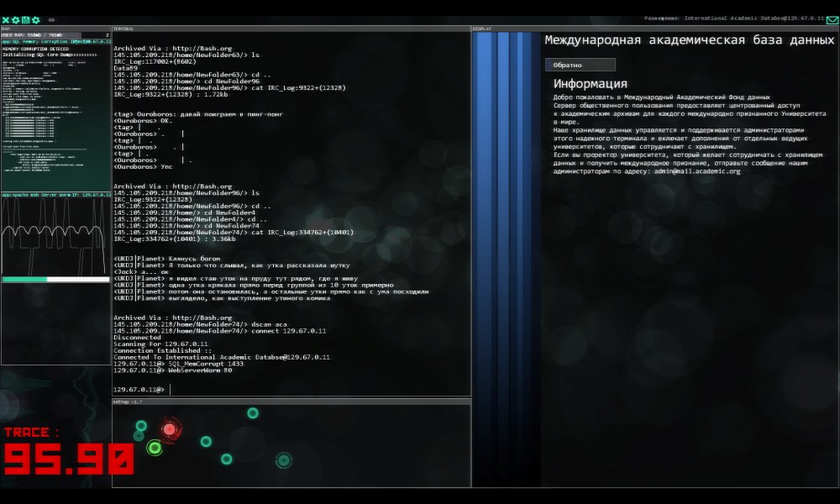Click 'IRC_Log:334762+(10401) : 3.36kb' line
The image size is (840, 504).
coord(174,239)
